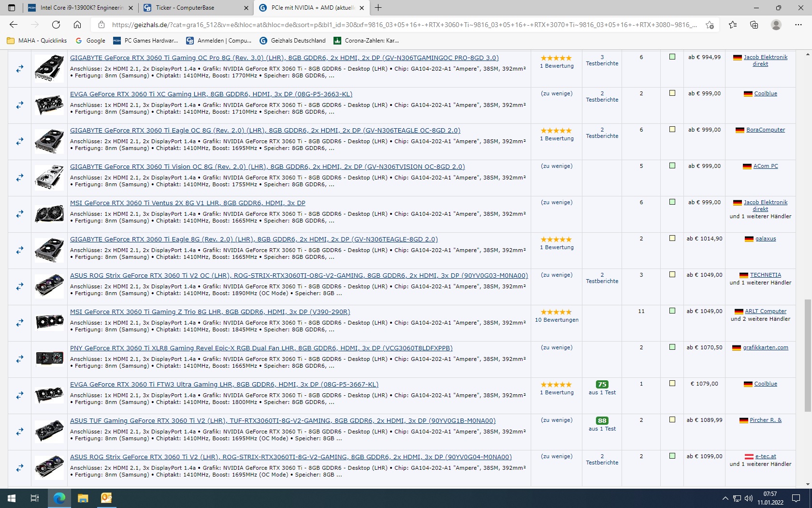812x508 pixels.
Task: Open the MAHA - Quicklinks bookmark folder
Action: pos(37,41)
